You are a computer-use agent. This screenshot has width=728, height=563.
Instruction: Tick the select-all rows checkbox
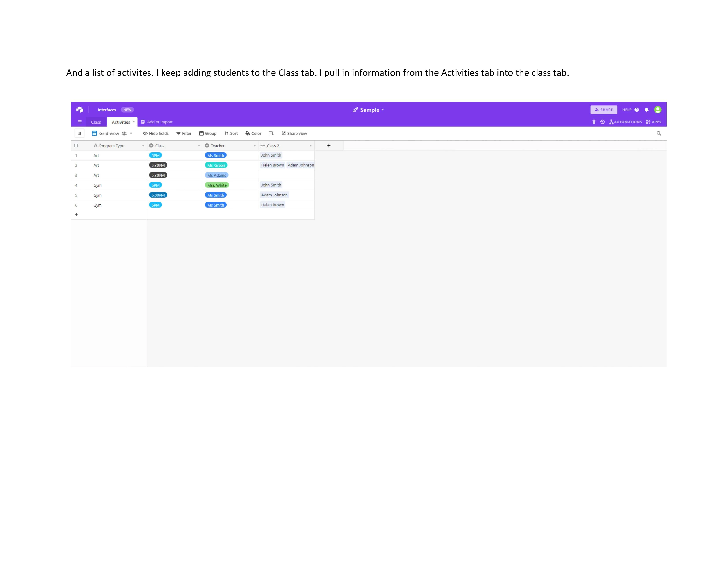coord(76,145)
